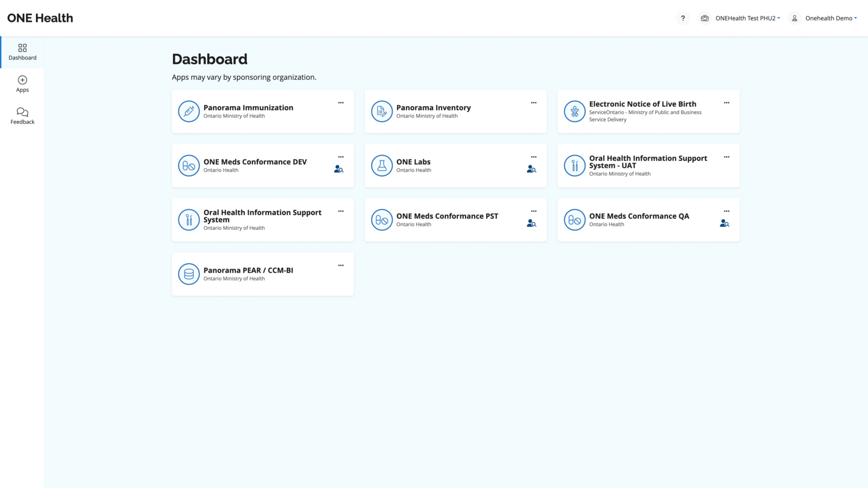Click the Panorama Inventory document icon
The height and width of the screenshot is (488, 868).
click(x=382, y=111)
